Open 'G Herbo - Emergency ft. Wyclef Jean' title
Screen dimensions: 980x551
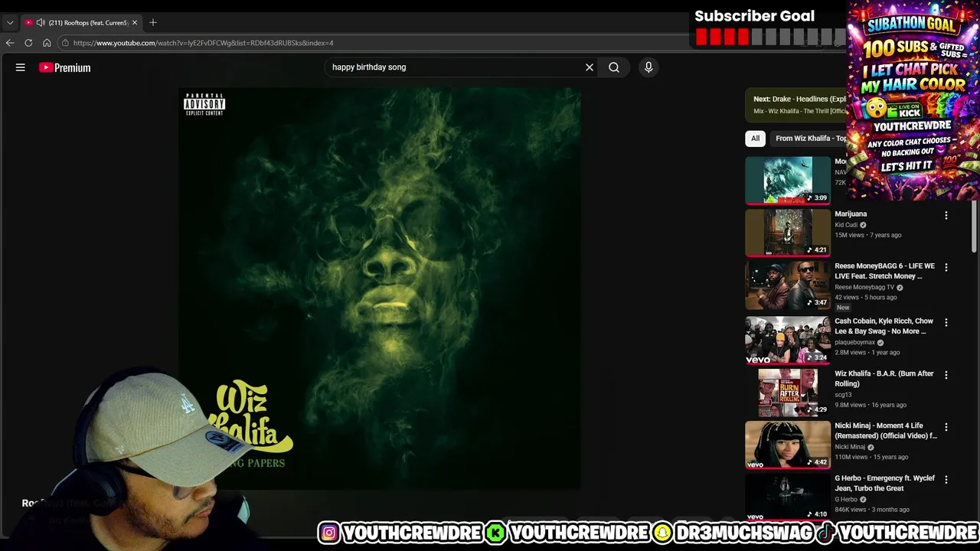(x=884, y=483)
